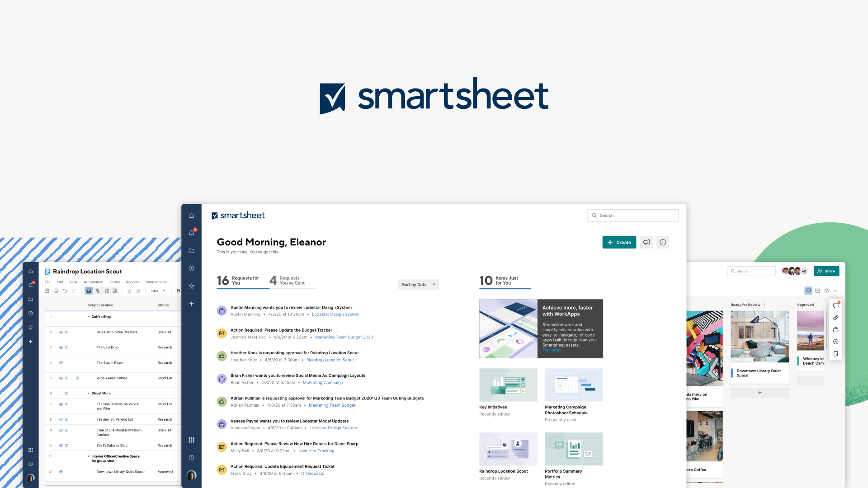
Task: Select the Forms tab in Raindrop Location Scout
Action: pos(114,282)
